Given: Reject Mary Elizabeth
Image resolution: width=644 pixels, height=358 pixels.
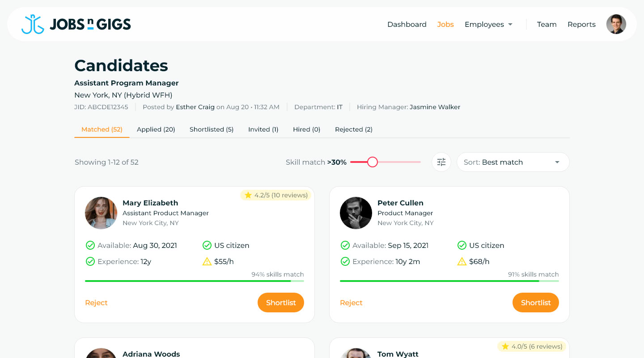Looking at the screenshot, I should point(96,303).
